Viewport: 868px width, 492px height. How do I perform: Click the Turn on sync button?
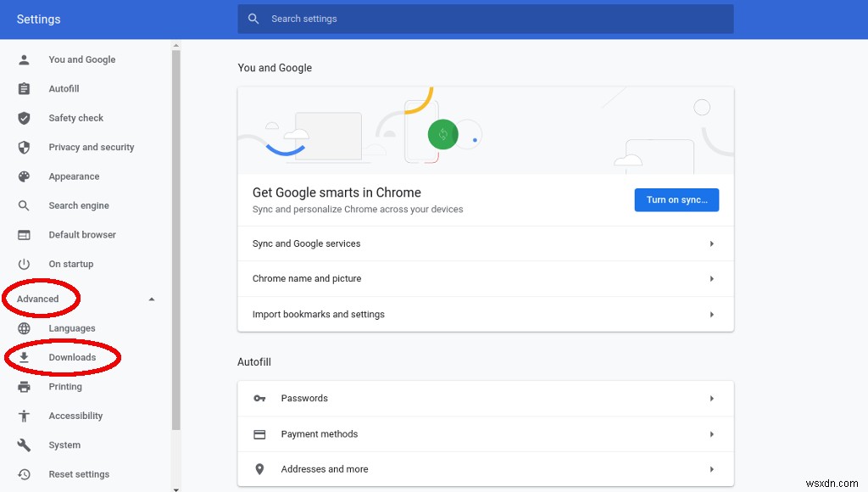(676, 199)
